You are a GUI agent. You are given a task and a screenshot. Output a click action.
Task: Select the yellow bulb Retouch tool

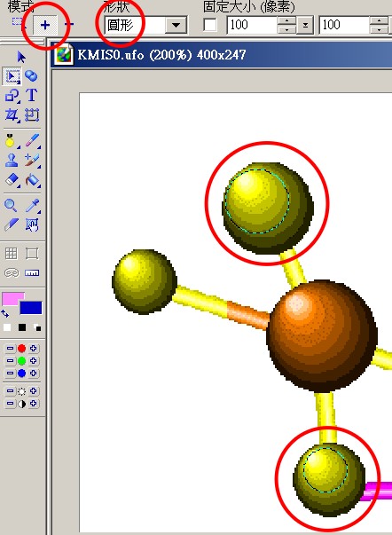(x=12, y=140)
